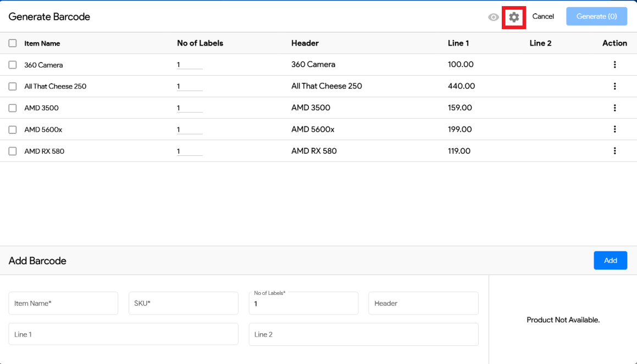Toggle barcode preview eye icon
Screen dimensions: 637x364
tap(493, 17)
